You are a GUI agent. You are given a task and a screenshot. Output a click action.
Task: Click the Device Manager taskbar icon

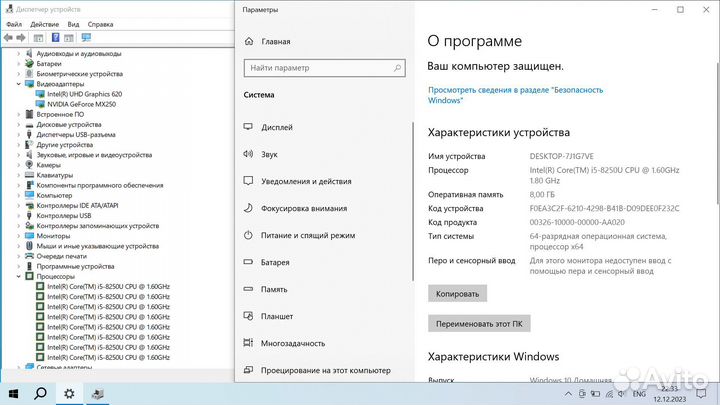click(97, 394)
